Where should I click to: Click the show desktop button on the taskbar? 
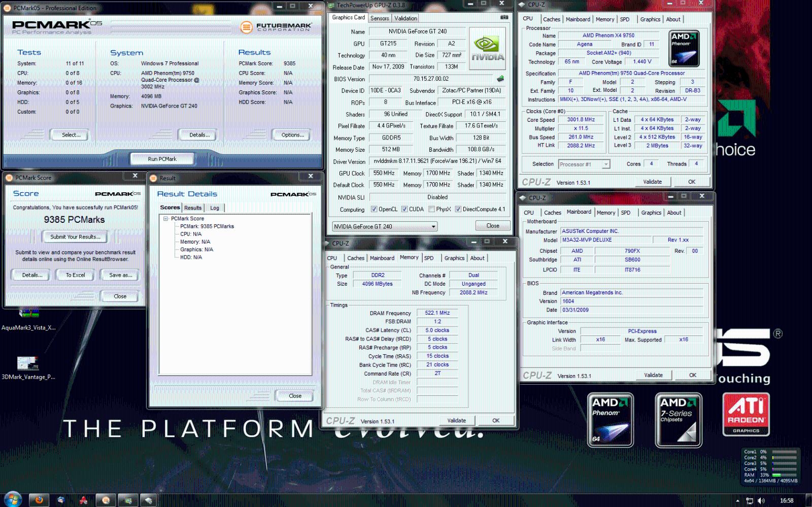(808, 500)
